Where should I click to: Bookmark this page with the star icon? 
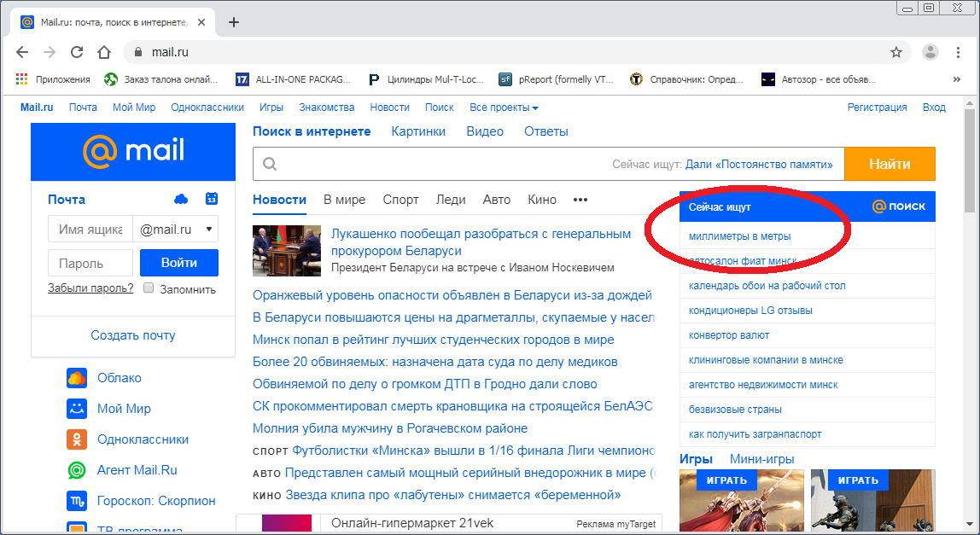pos(896,52)
